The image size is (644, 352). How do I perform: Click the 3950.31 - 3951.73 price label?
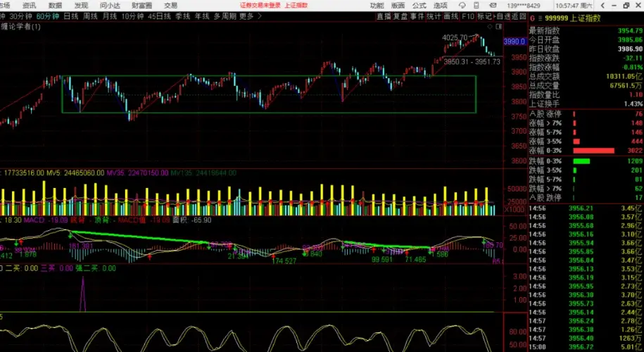(x=472, y=62)
